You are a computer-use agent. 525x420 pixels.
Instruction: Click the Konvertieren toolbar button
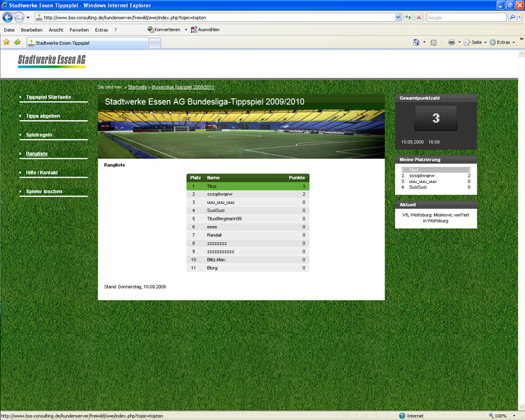point(163,30)
